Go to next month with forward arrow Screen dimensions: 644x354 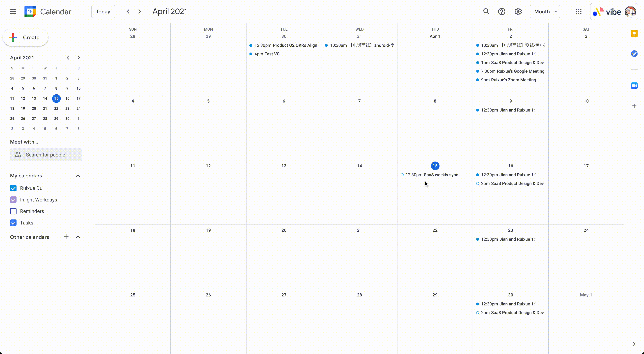(x=139, y=11)
